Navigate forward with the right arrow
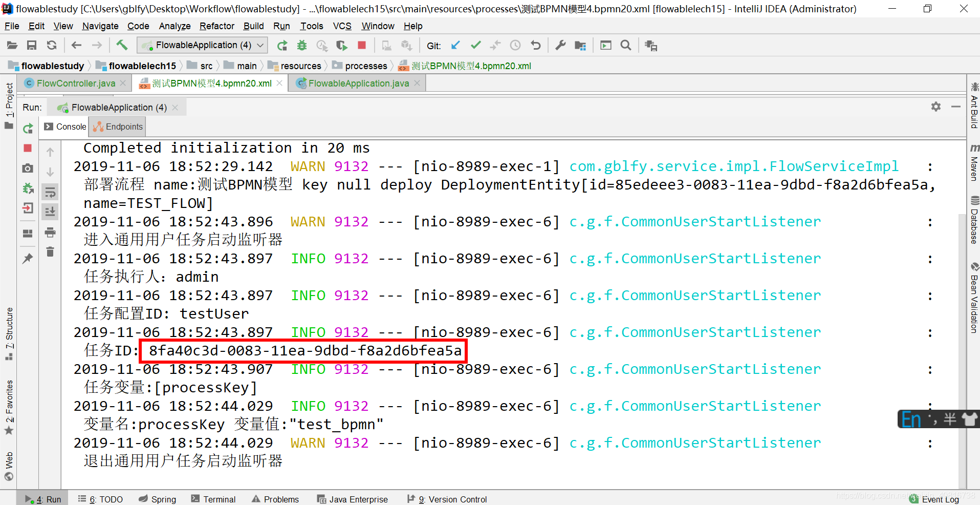 97,46
